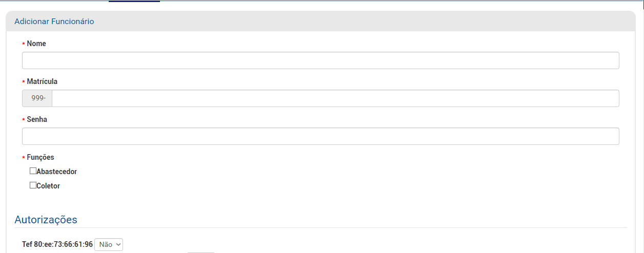Image resolution: width=644 pixels, height=253 pixels.
Task: Click the red asterisk beside Senha
Action: click(x=24, y=120)
